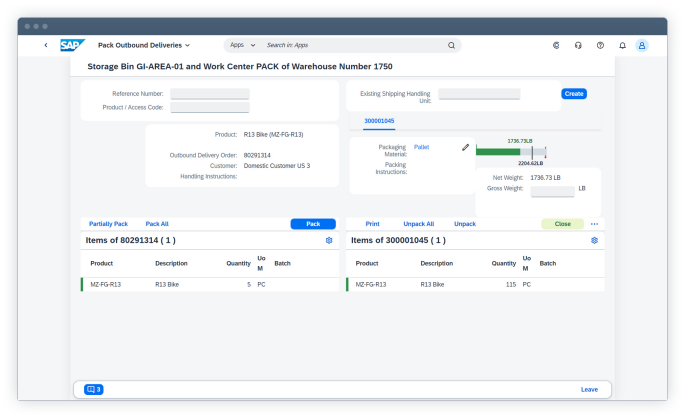Click the Pack All option

pos(157,224)
